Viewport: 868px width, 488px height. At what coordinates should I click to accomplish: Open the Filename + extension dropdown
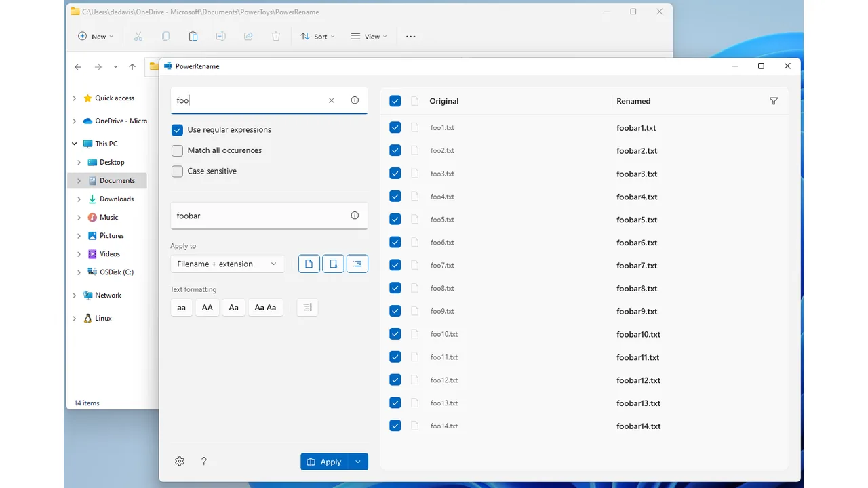tap(227, 264)
